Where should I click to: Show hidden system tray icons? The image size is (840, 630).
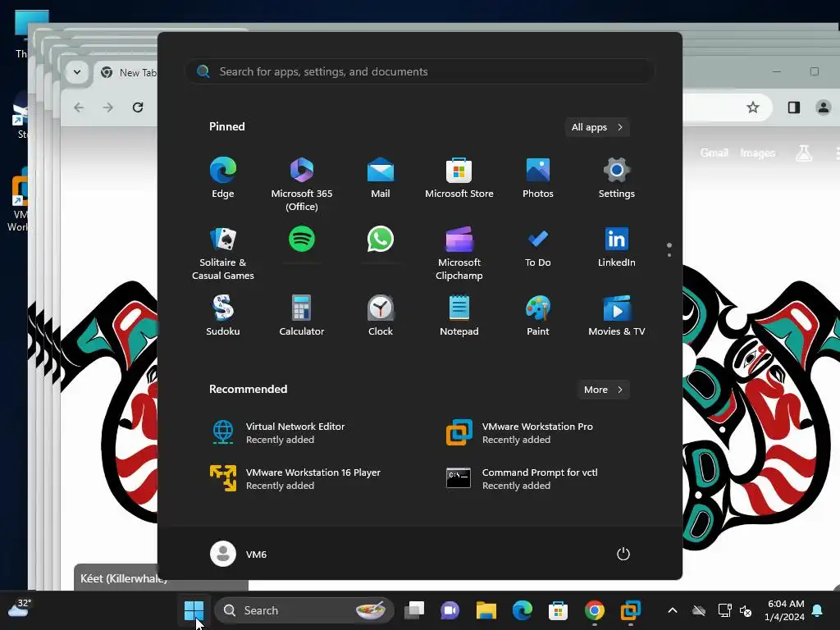coord(673,610)
